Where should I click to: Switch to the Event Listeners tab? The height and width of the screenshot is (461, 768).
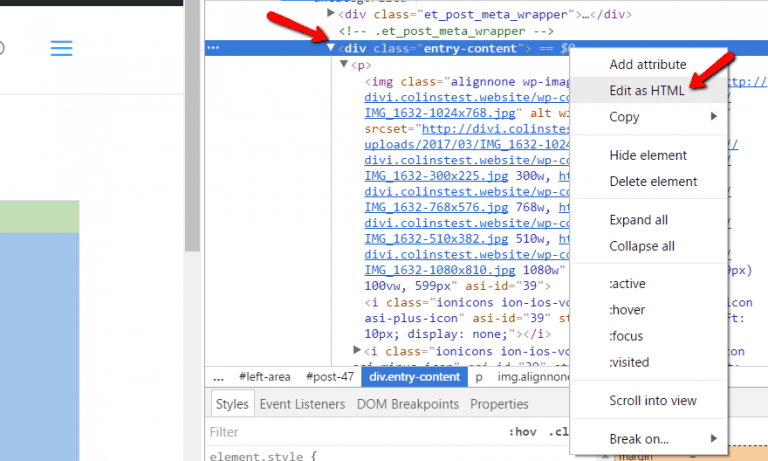point(302,404)
